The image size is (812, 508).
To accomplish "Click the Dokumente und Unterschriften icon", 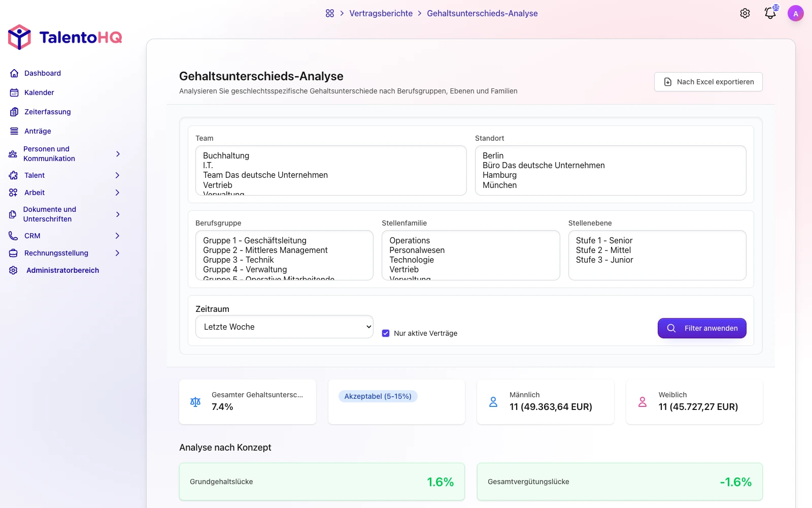I will (x=13, y=214).
